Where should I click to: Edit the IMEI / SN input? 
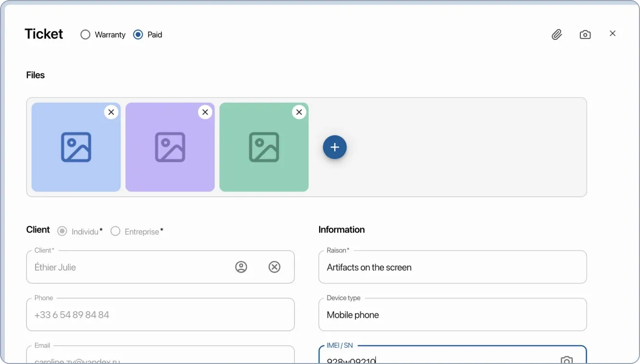(432, 360)
